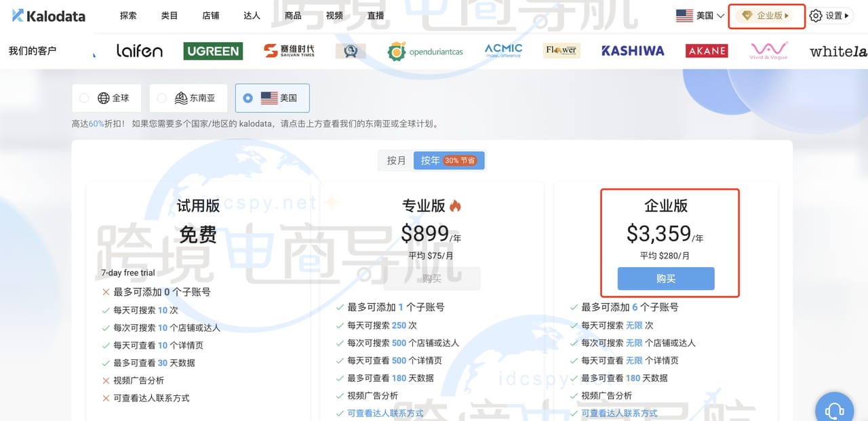Open the 美国 country dropdown in header
The image size is (868, 421).
pyautogui.click(x=700, y=16)
